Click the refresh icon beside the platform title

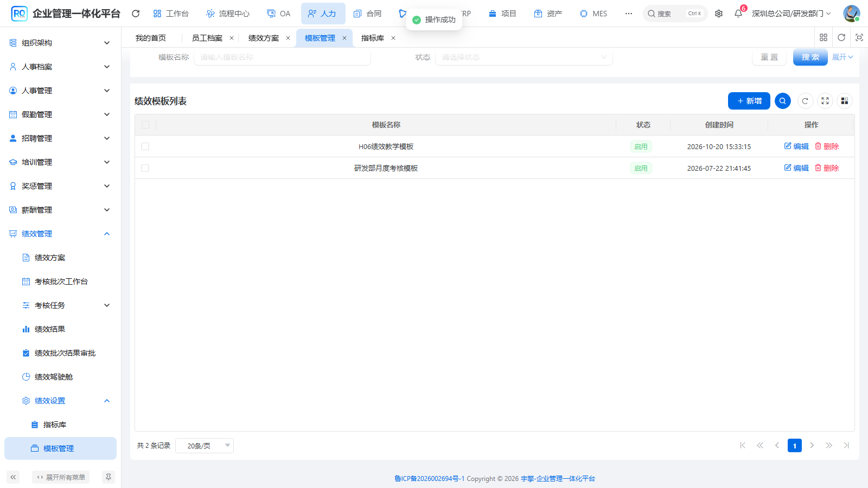point(136,14)
